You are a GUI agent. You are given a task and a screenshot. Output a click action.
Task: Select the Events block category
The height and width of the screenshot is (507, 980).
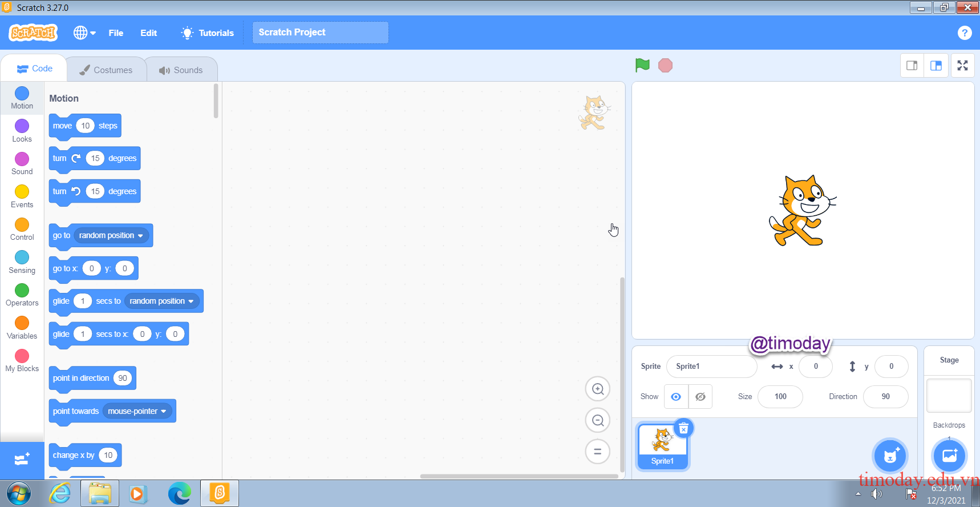pos(22,196)
